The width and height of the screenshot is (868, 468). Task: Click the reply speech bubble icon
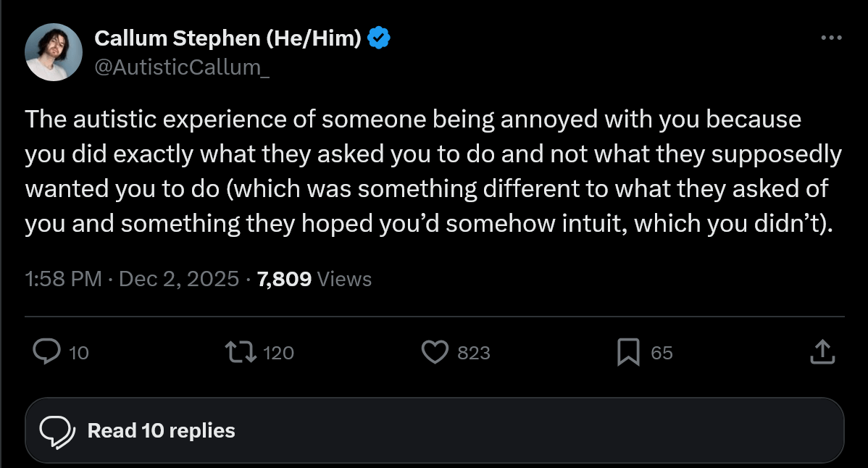point(48,352)
